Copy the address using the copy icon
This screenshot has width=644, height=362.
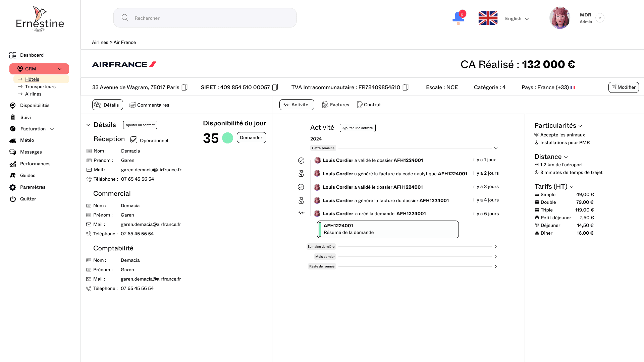pos(184,87)
